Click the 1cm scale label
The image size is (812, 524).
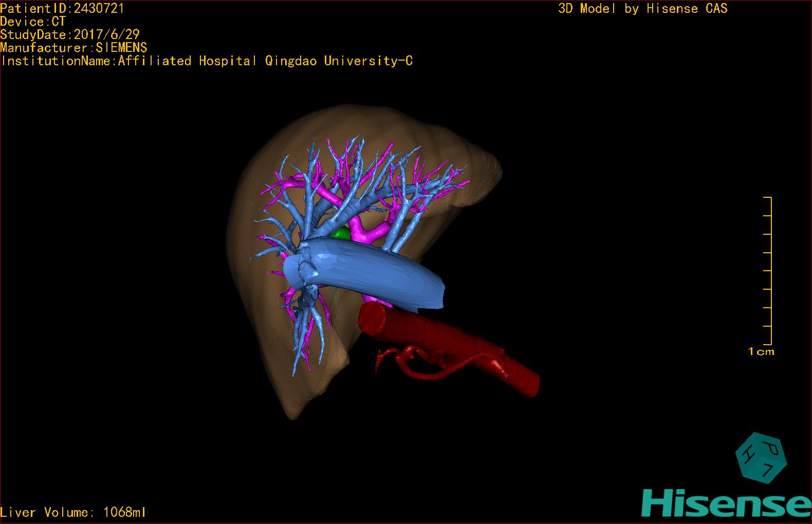pos(761,352)
